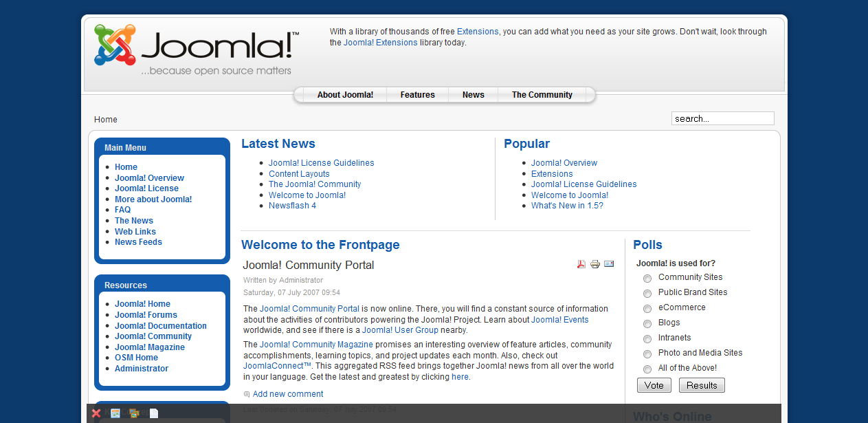
Task: Open Joomla! License in Main Menu
Action: click(x=146, y=188)
